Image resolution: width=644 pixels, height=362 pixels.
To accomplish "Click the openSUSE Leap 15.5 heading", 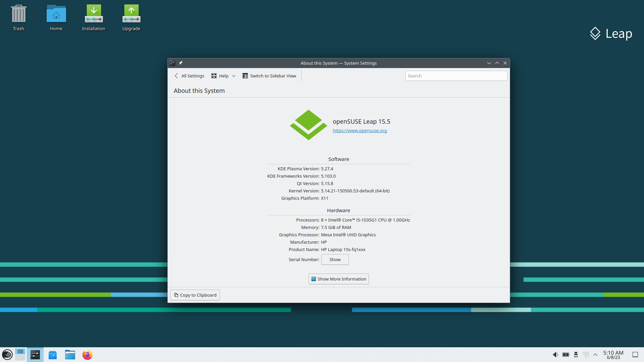I will pos(361,122).
